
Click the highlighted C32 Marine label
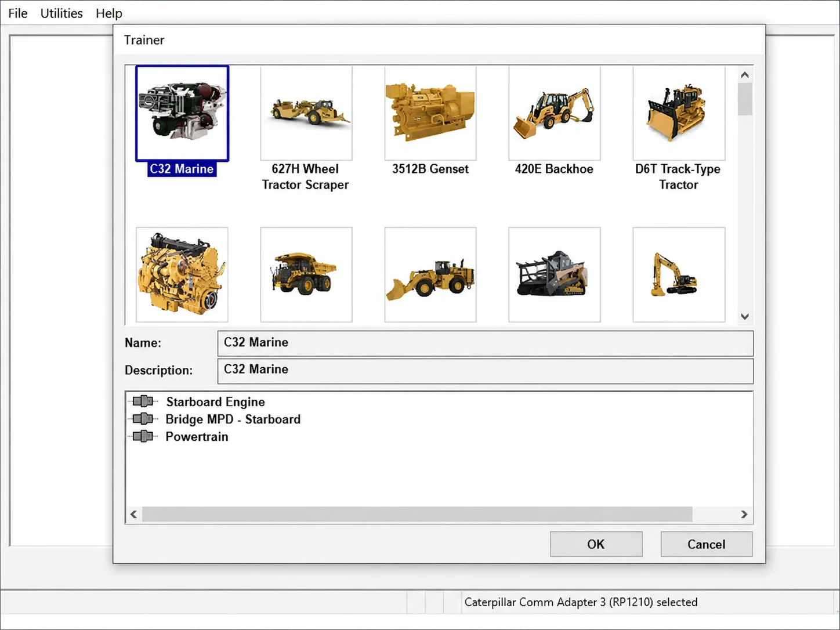[182, 169]
